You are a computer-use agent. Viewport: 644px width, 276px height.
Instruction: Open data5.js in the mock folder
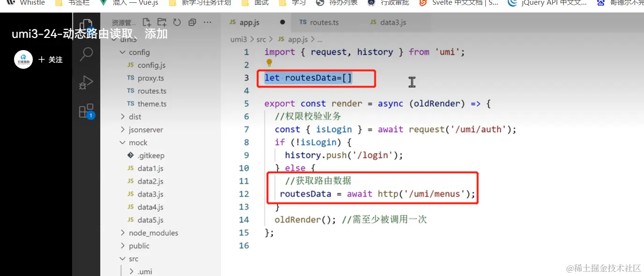(x=145, y=220)
